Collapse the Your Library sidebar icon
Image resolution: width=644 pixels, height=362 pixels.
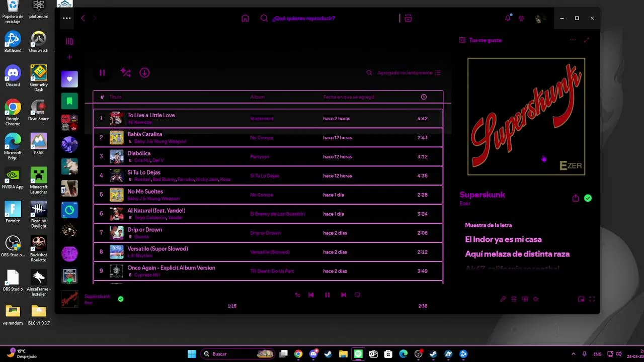click(69, 42)
